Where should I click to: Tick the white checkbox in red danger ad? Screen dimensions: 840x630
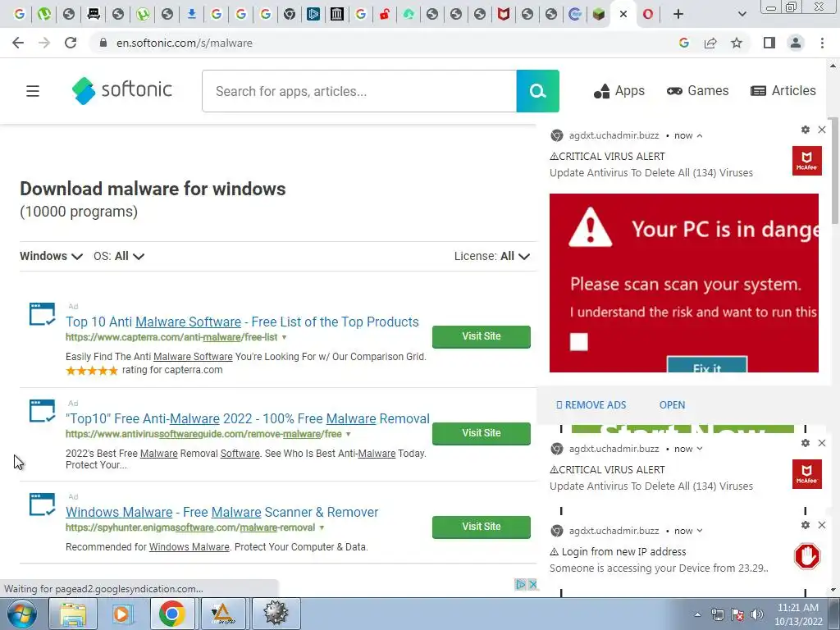click(x=578, y=342)
